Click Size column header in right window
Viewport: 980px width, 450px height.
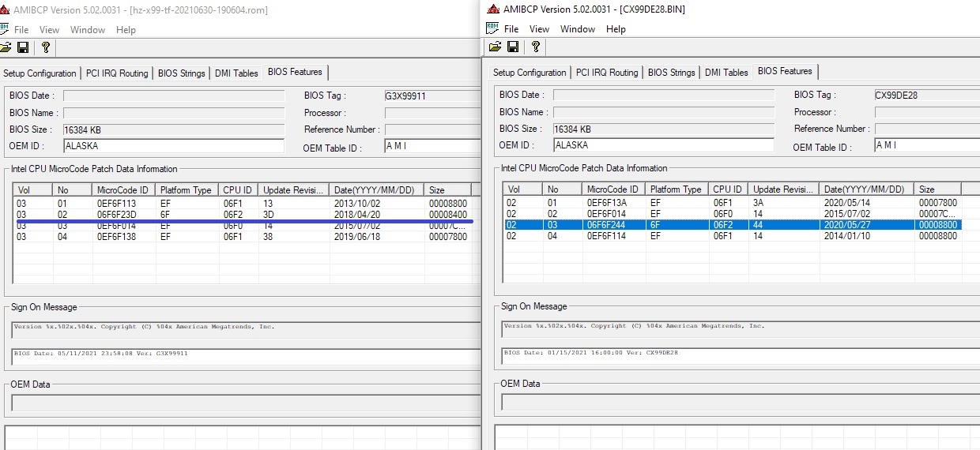click(938, 189)
